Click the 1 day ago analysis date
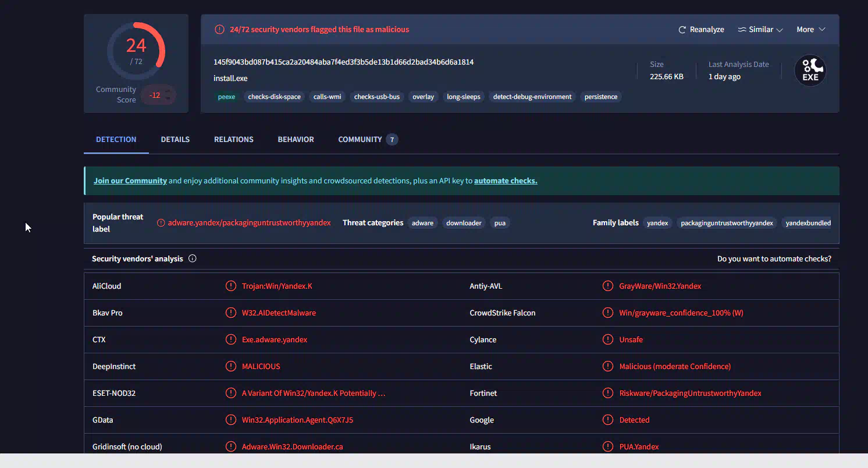This screenshot has height=468, width=868. 724,76
